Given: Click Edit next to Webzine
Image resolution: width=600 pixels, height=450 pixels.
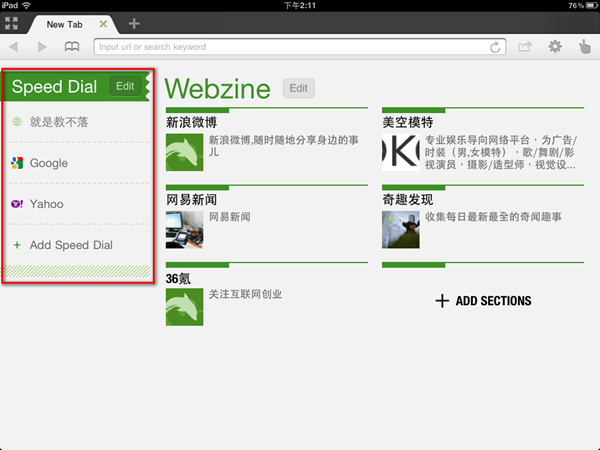Looking at the screenshot, I should click(298, 88).
